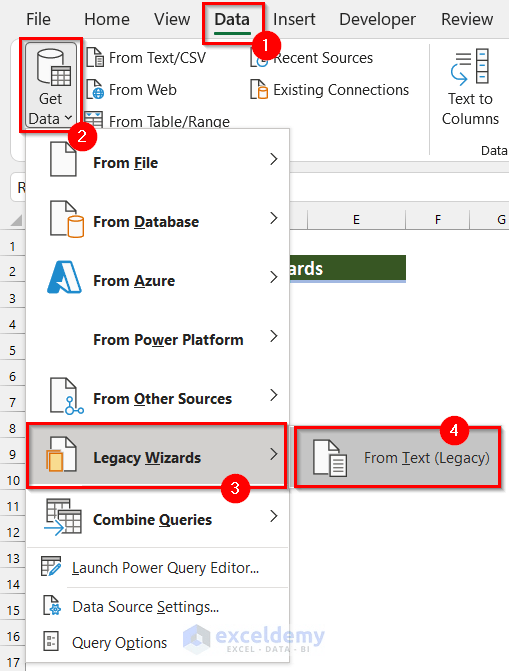Open the Combine Queries submenu
The image size is (509, 671).
(x=158, y=518)
